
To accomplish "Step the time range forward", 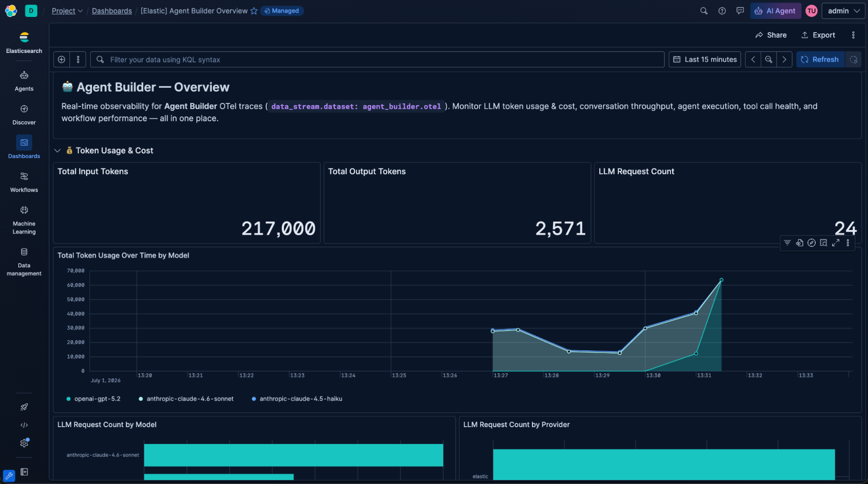I will (x=784, y=59).
